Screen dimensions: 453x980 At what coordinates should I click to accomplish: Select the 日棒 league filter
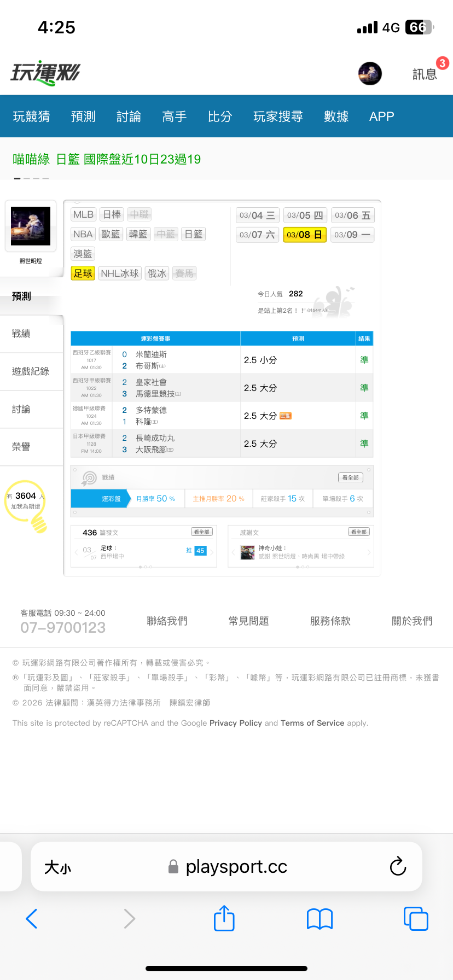pos(112,214)
